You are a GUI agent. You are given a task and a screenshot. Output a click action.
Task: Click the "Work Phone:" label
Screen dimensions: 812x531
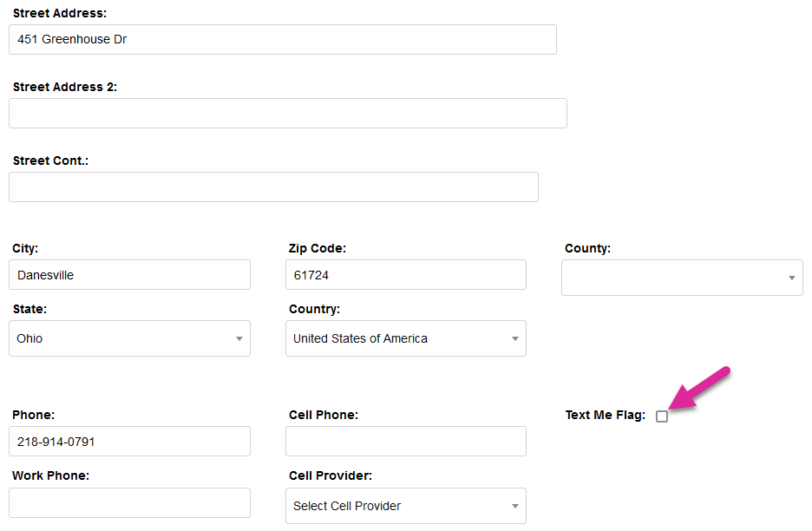[x=51, y=475]
